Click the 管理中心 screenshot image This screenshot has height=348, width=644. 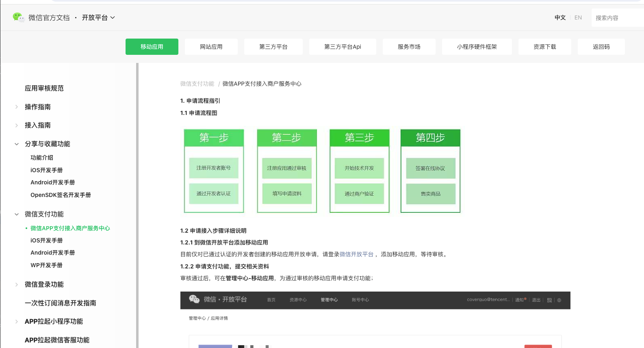tap(375, 320)
